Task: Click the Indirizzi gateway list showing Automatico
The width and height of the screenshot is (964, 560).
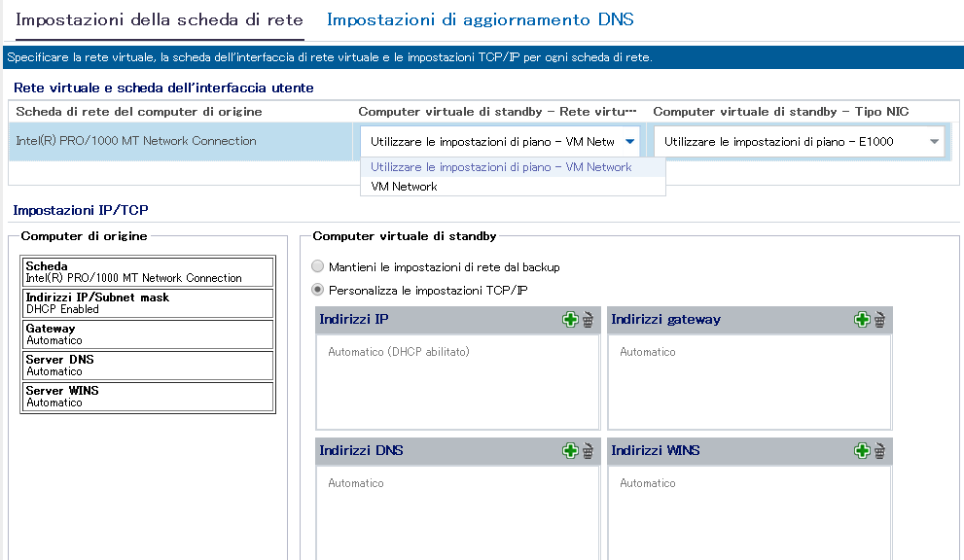Action: click(x=749, y=382)
